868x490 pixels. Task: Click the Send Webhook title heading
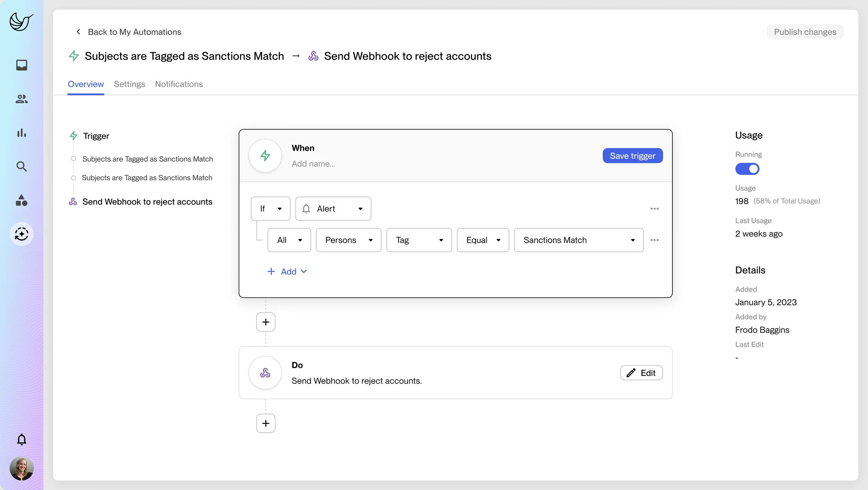point(408,56)
